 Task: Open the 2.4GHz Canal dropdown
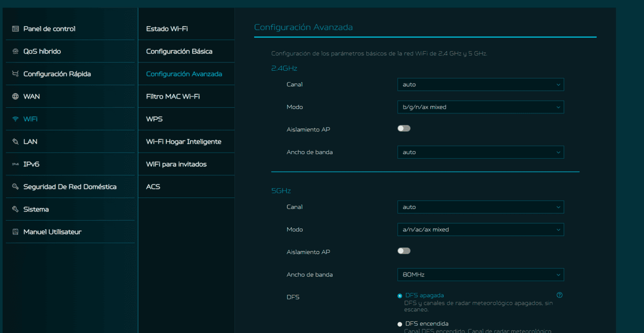click(480, 85)
